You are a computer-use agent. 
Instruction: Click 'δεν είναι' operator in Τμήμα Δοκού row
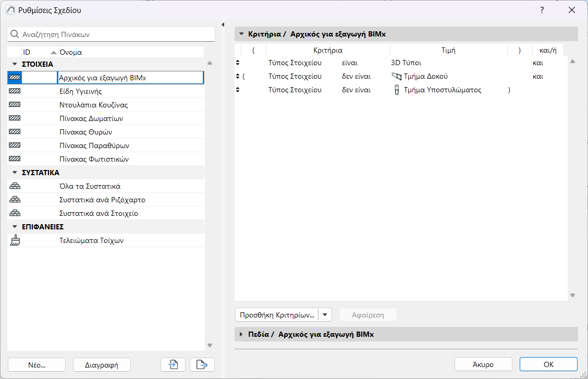pos(356,76)
